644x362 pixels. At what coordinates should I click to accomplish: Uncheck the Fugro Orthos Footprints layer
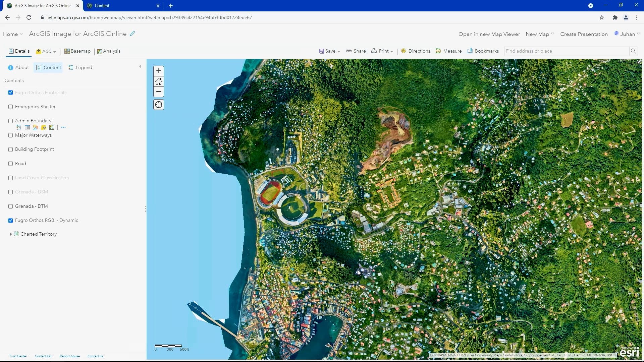pos(10,93)
